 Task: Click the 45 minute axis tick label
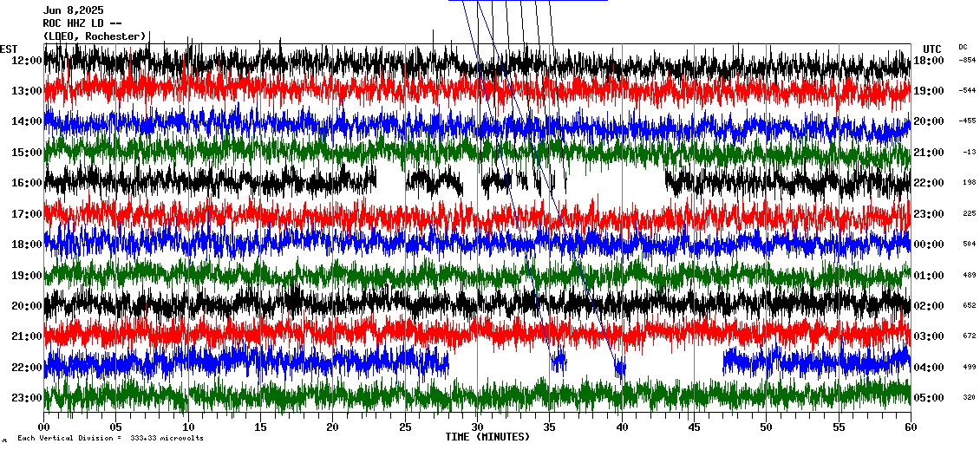tap(694, 427)
